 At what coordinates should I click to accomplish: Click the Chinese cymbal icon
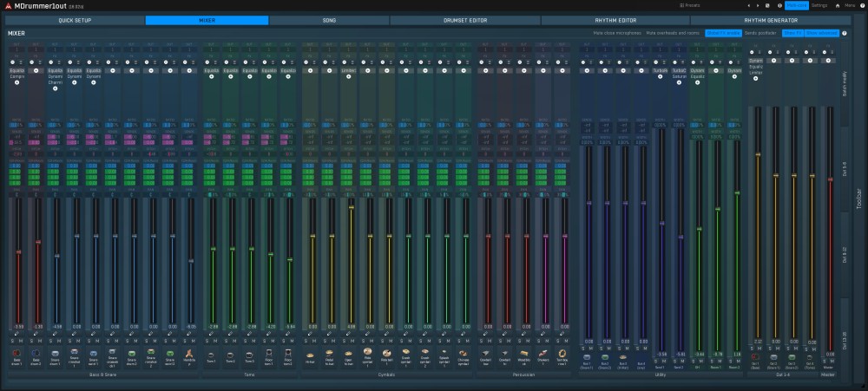pyautogui.click(x=464, y=355)
